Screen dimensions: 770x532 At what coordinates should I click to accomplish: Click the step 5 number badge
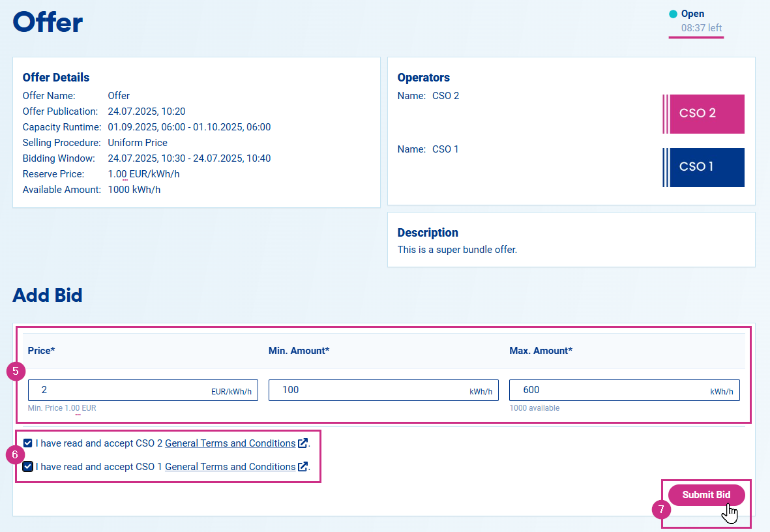[x=15, y=372]
